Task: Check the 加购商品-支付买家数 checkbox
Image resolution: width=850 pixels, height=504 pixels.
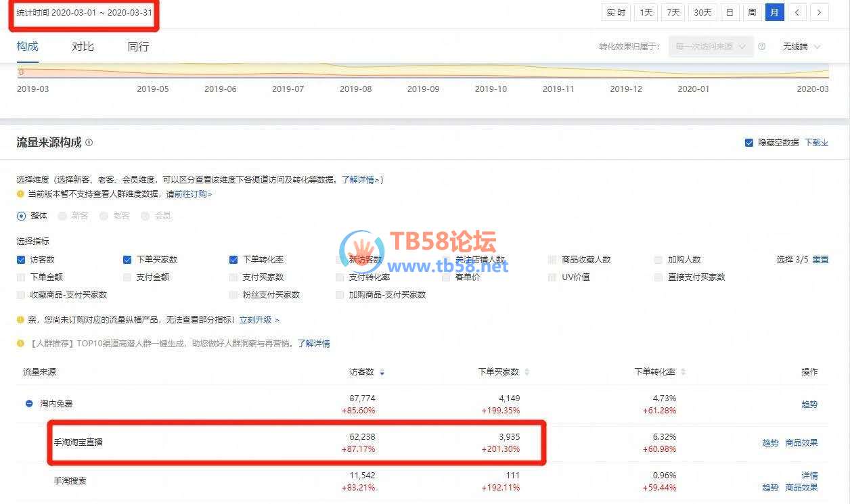Action: coord(340,294)
